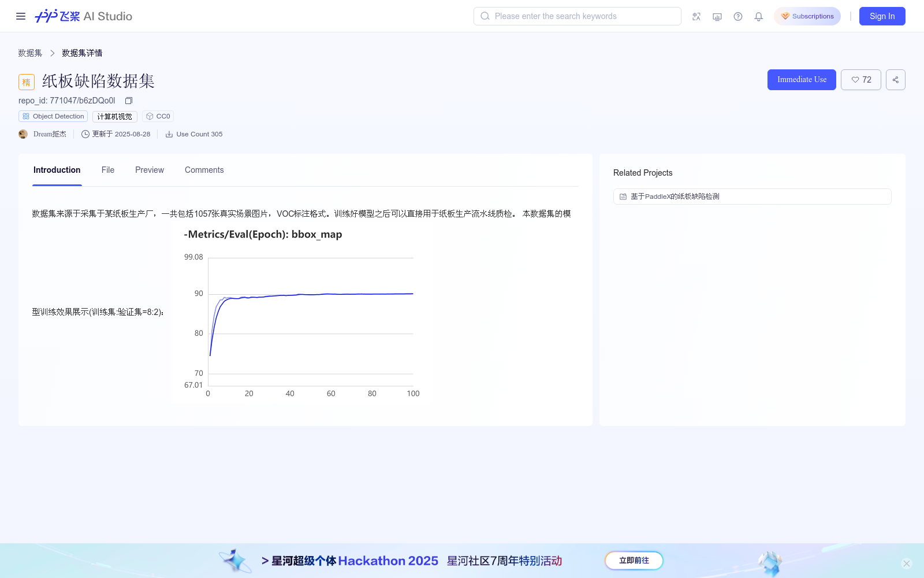
Task: Close the Hackathon banner
Action: point(907,564)
